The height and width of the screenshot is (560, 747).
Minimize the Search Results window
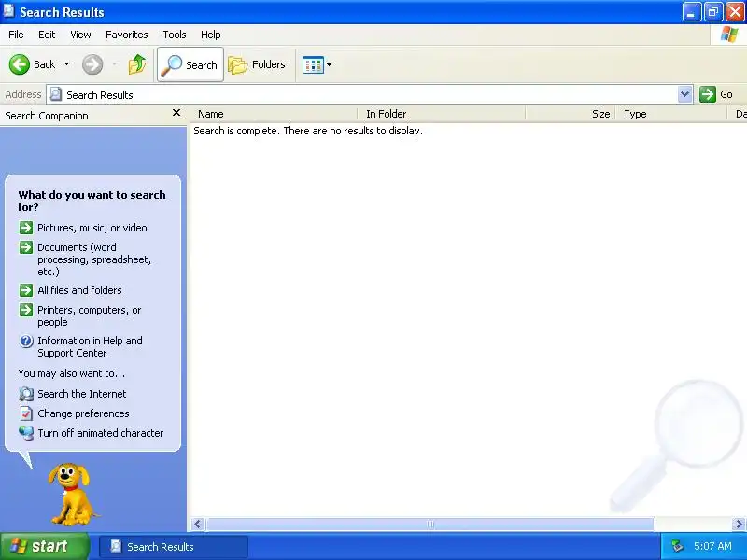tap(691, 12)
